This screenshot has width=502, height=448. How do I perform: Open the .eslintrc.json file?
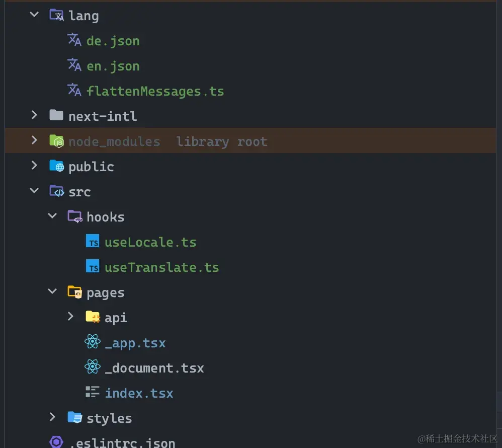122,442
